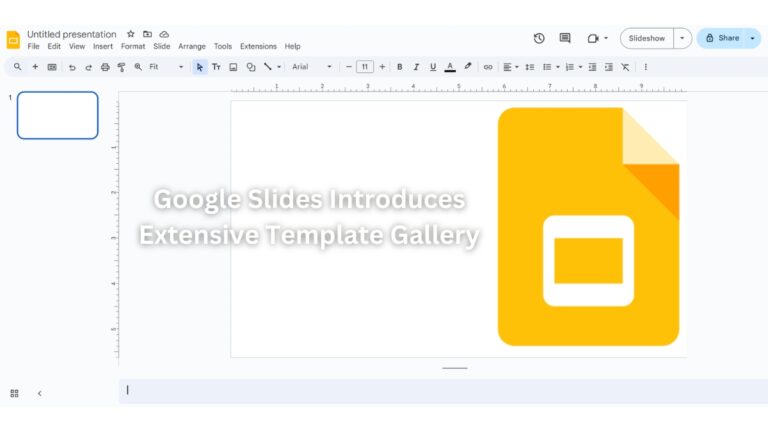The height and width of the screenshot is (432, 768).
Task: Search the menus magnifier icon
Action: click(18, 67)
